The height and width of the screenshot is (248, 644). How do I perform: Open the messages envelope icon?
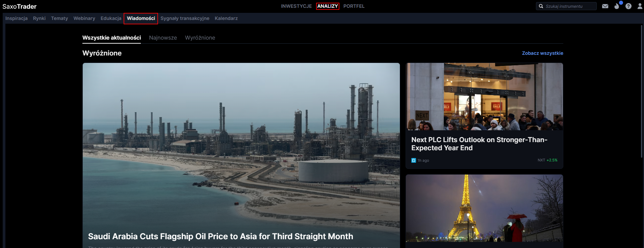coord(605,6)
